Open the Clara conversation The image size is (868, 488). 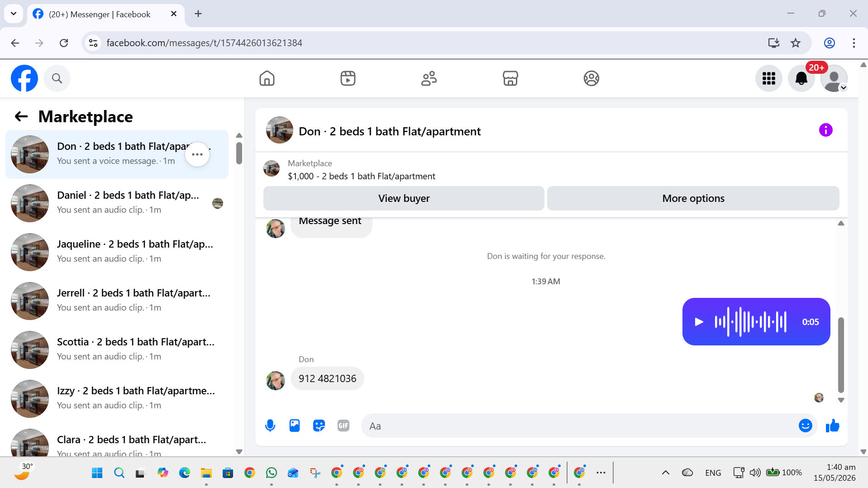pos(117,440)
